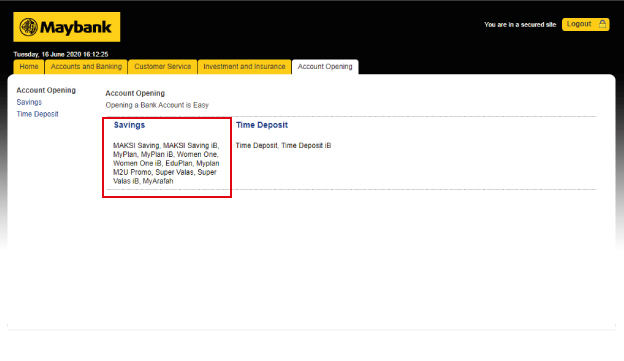Go to Investment and Insurance tab

[244, 66]
